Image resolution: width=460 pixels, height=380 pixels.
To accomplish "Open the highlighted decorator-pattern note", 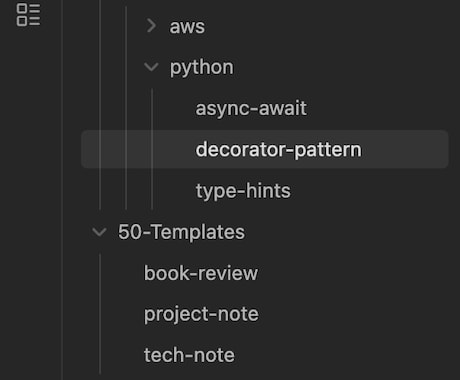I will pyautogui.click(x=278, y=150).
